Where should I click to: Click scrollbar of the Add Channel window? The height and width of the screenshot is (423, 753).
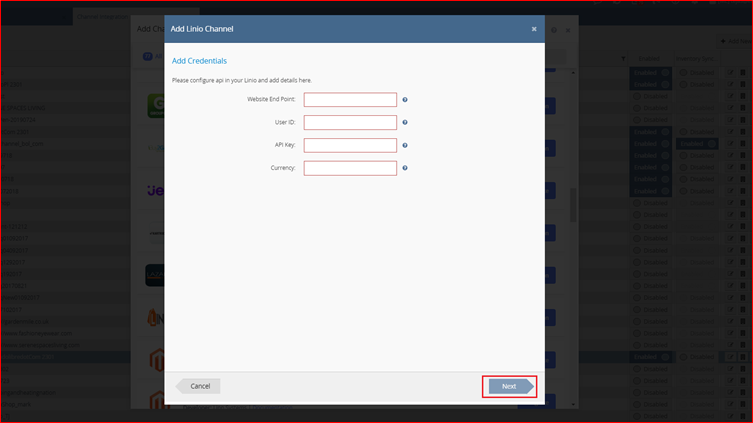(573, 205)
